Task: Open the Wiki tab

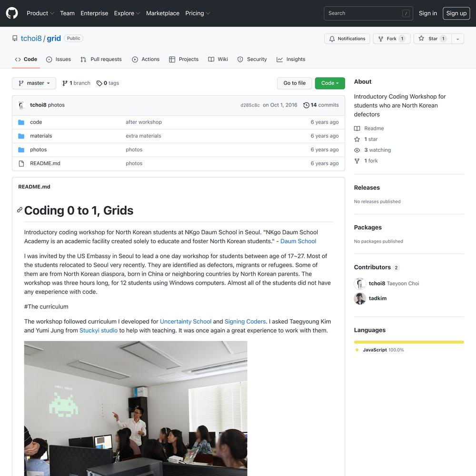Action: pyautogui.click(x=218, y=59)
